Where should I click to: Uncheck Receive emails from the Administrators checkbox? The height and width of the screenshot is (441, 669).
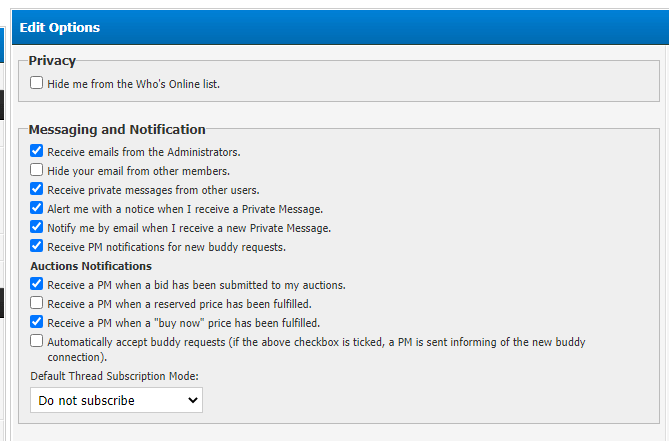tap(37, 152)
